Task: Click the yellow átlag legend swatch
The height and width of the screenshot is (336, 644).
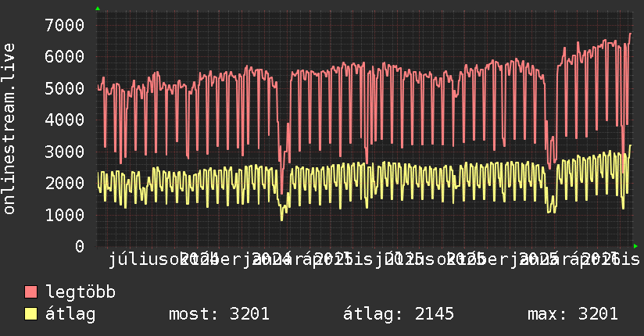Action: tap(30, 314)
